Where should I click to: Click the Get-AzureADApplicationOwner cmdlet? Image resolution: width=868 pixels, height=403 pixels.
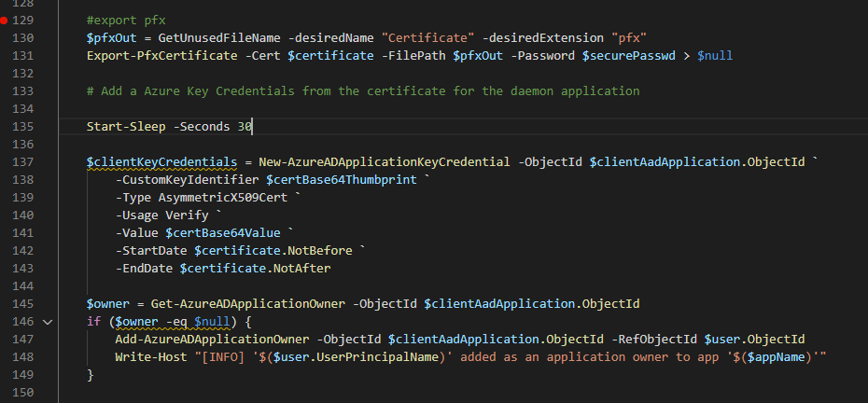tap(248, 304)
